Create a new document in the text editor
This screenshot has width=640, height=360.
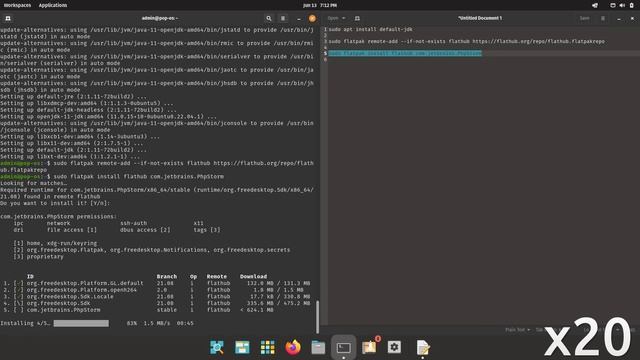[357, 18]
